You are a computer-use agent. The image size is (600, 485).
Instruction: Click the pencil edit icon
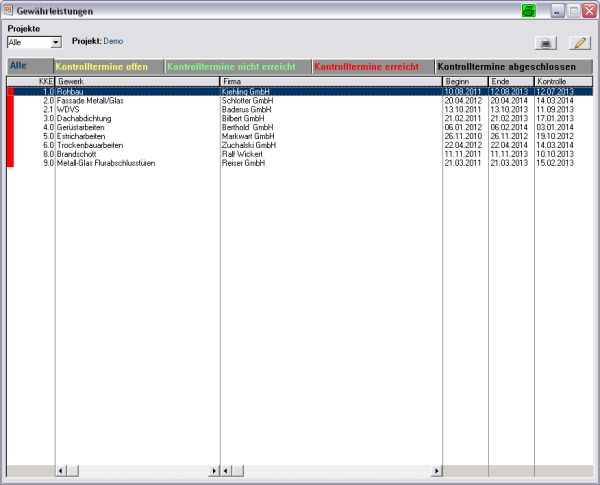coord(579,43)
